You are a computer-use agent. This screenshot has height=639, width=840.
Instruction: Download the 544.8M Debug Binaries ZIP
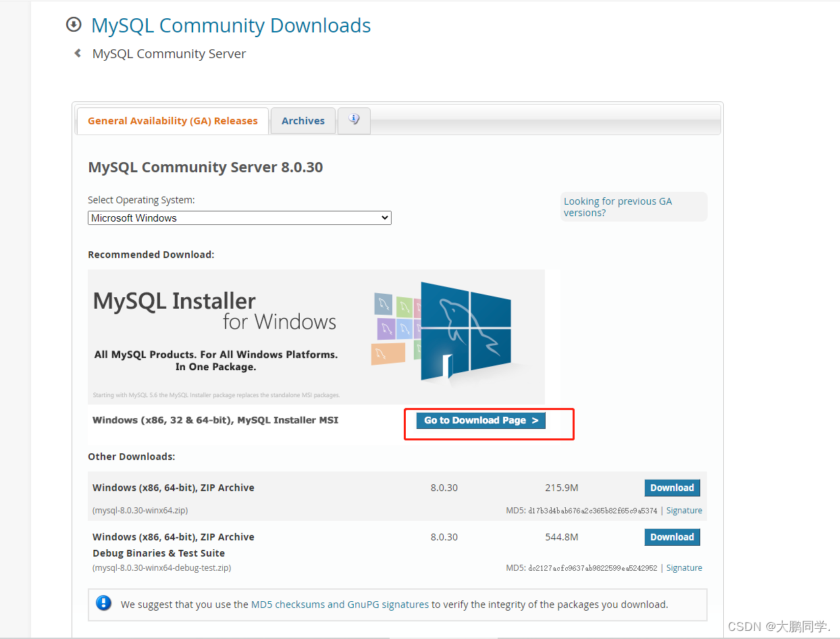pos(672,537)
